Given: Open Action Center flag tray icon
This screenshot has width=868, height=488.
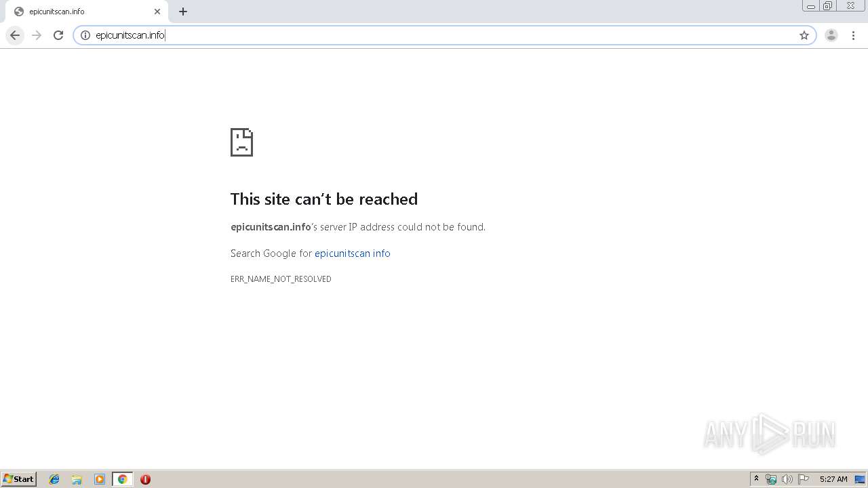Looking at the screenshot, I should point(804,479).
